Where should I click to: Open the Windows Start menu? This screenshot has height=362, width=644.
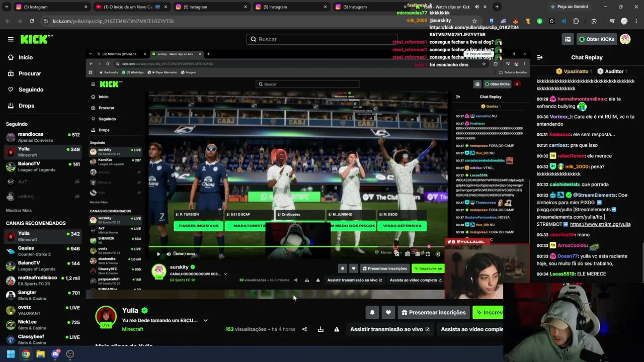coord(11,354)
